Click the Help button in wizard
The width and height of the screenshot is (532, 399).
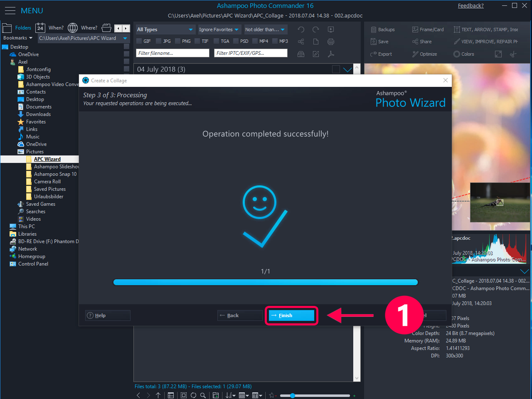(x=108, y=315)
